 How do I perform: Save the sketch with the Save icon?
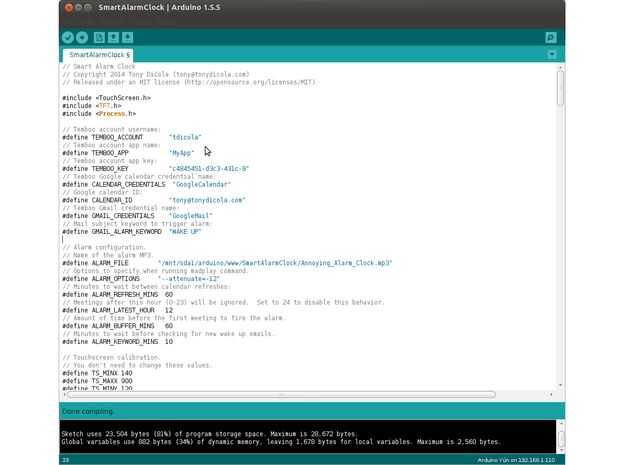click(x=127, y=38)
